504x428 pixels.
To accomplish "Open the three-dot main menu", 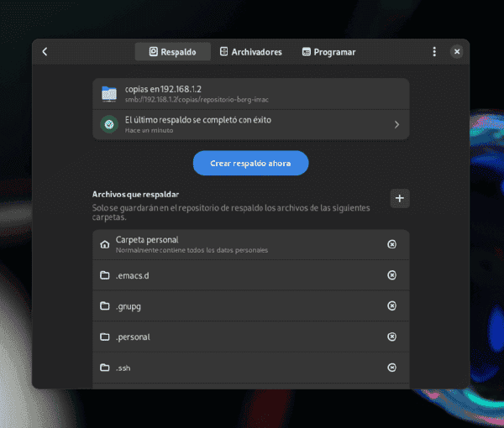I will [434, 52].
